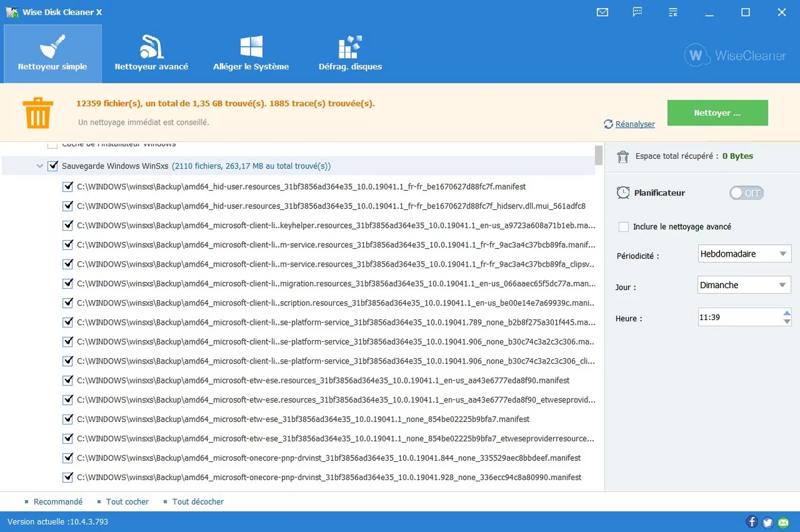Screen dimensions: 800x532
Task: Click Tout décocher link
Action: (198, 501)
